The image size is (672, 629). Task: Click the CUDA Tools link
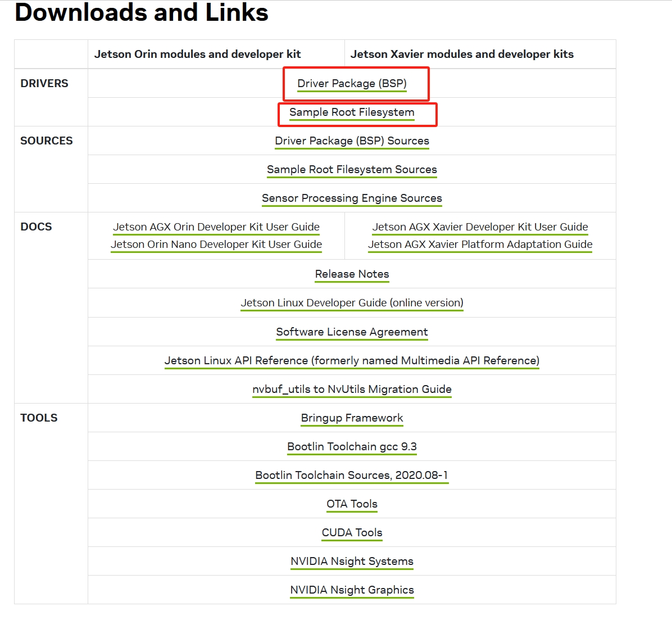(x=352, y=532)
